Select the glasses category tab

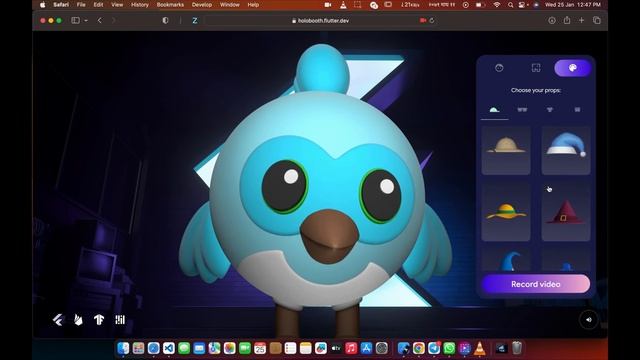[522, 110]
